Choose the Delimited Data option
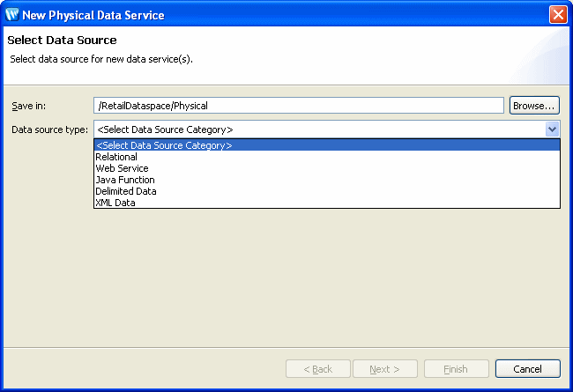 point(126,191)
